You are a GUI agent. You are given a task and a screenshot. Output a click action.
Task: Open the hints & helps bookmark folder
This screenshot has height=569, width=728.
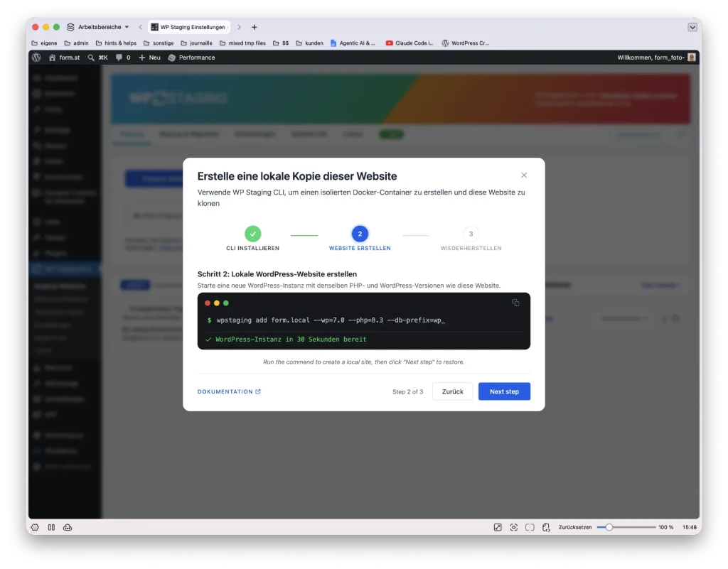[x=116, y=43]
